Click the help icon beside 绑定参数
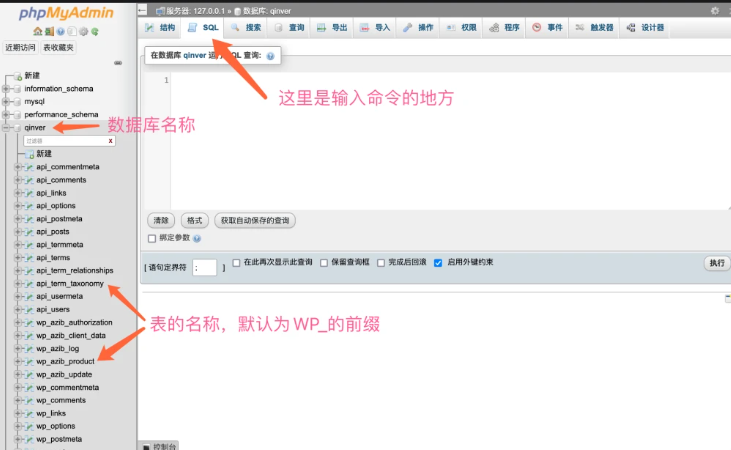 click(197, 238)
